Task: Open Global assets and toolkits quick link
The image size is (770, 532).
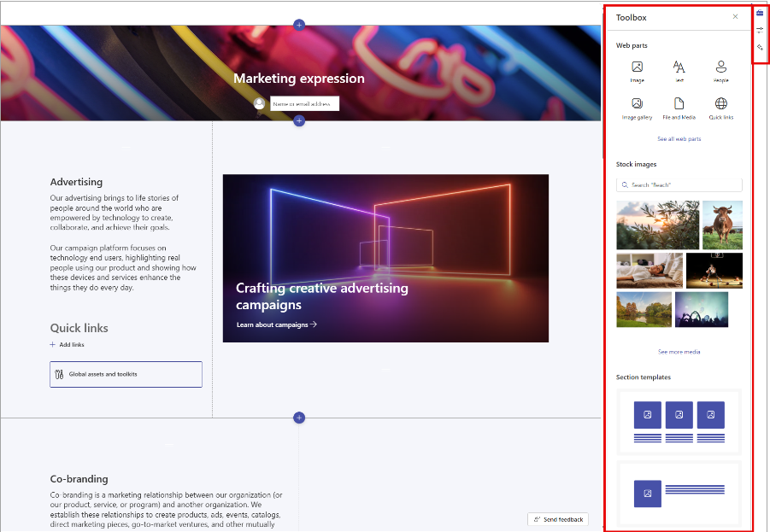Action: pyautogui.click(x=126, y=374)
